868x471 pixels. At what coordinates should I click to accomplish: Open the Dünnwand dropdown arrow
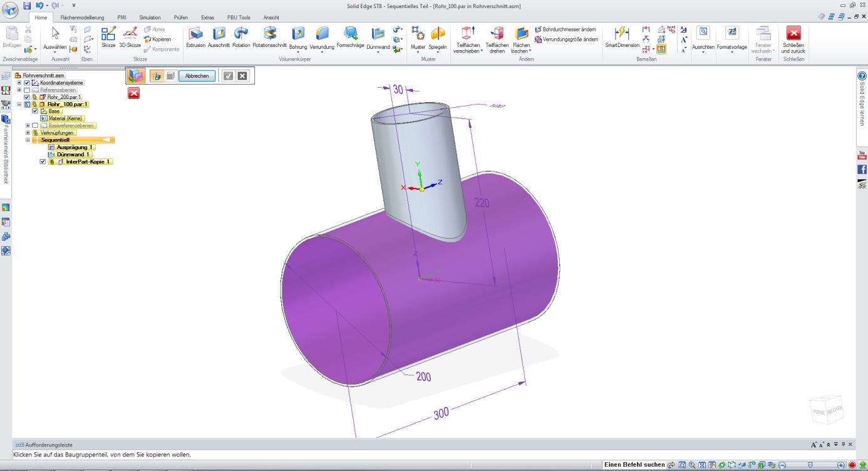pos(378,53)
